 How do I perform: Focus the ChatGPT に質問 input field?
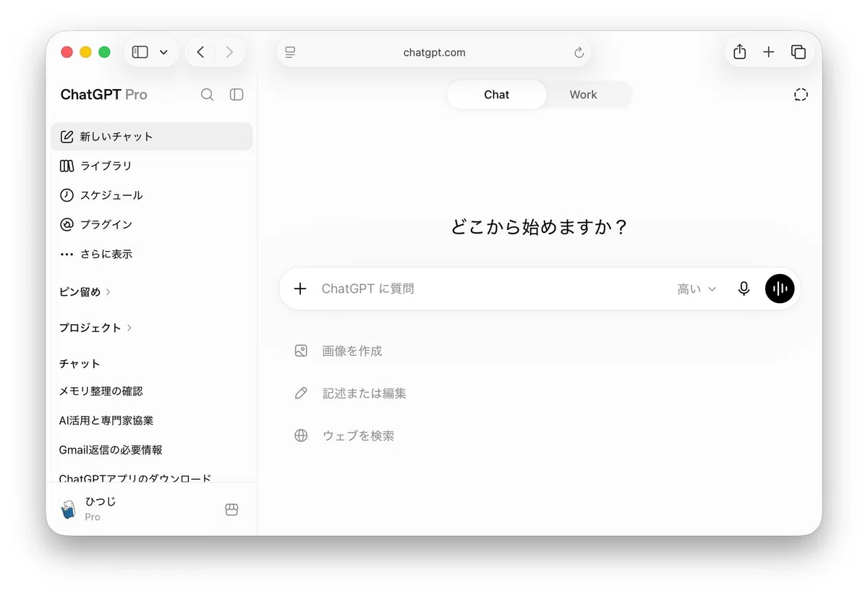tap(492, 289)
